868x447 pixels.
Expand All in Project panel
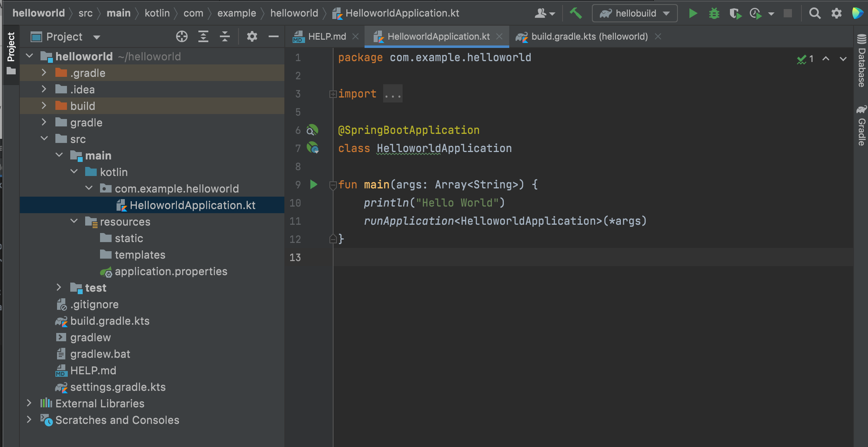[203, 37]
